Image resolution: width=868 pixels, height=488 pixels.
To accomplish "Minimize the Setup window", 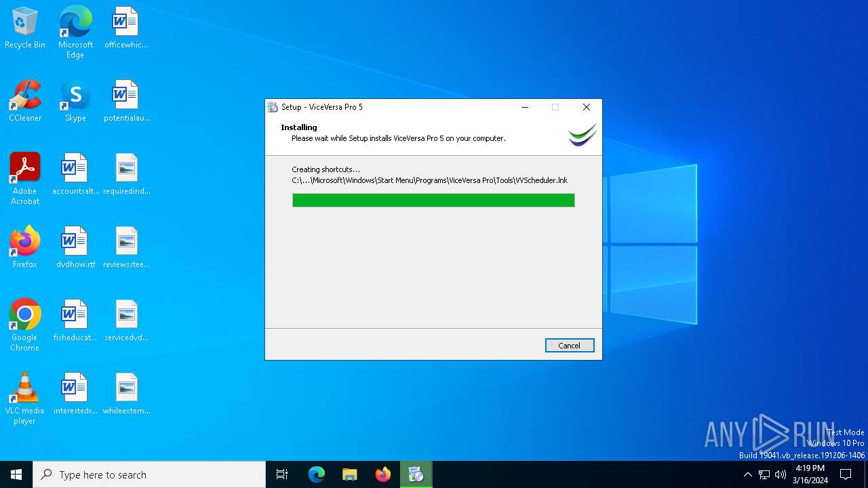I will click(x=525, y=107).
